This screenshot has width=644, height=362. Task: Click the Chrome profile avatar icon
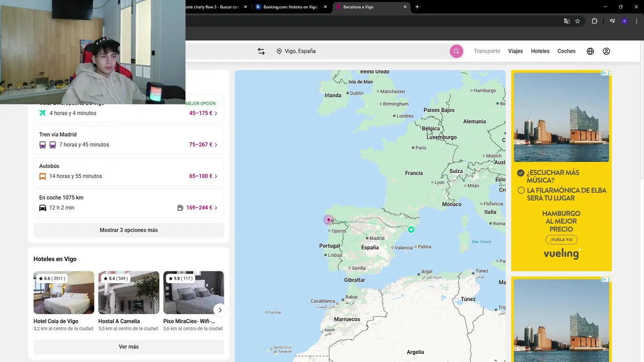click(624, 21)
